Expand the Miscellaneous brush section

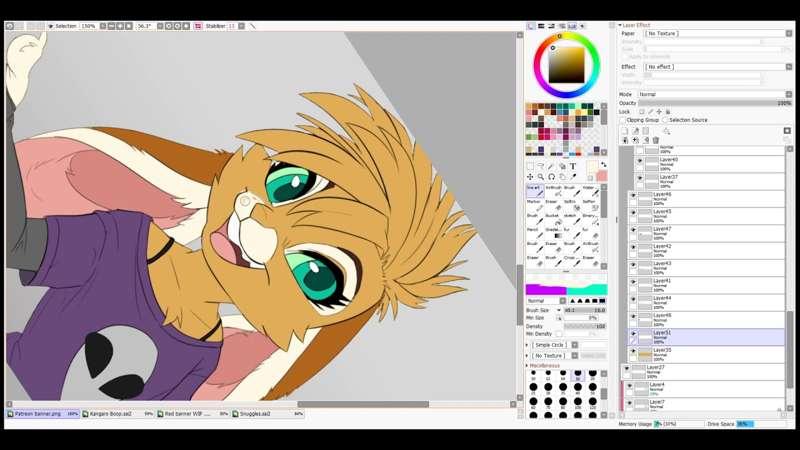[527, 366]
